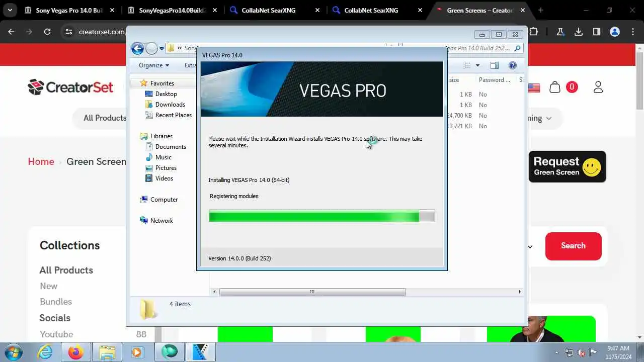Open the browser profile avatar
This screenshot has height=362, width=644.
pyautogui.click(x=615, y=32)
